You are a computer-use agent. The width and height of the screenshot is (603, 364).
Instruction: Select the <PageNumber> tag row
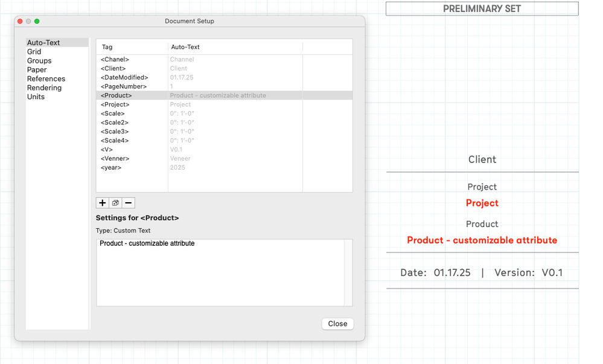(x=224, y=86)
